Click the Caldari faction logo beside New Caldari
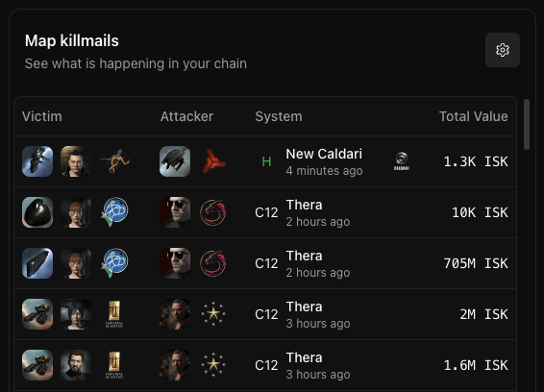This screenshot has width=544, height=392. 402,161
